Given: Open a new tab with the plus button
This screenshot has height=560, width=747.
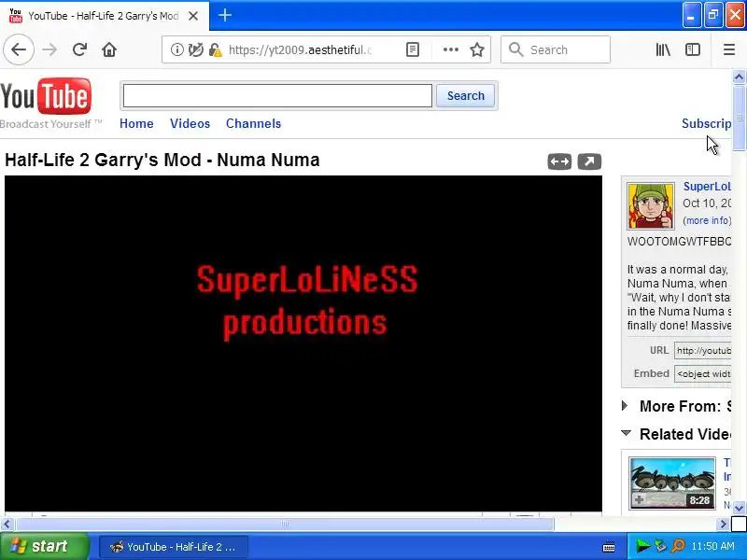Looking at the screenshot, I should [225, 15].
